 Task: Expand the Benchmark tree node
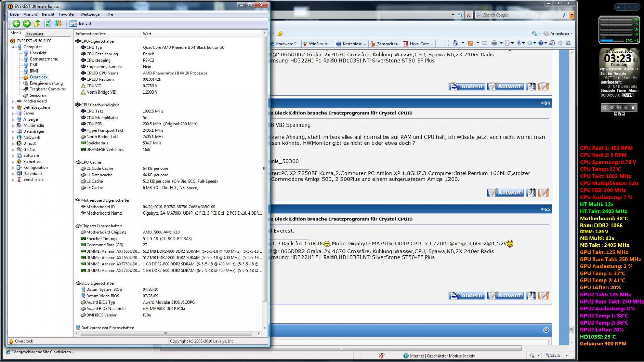click(x=13, y=180)
